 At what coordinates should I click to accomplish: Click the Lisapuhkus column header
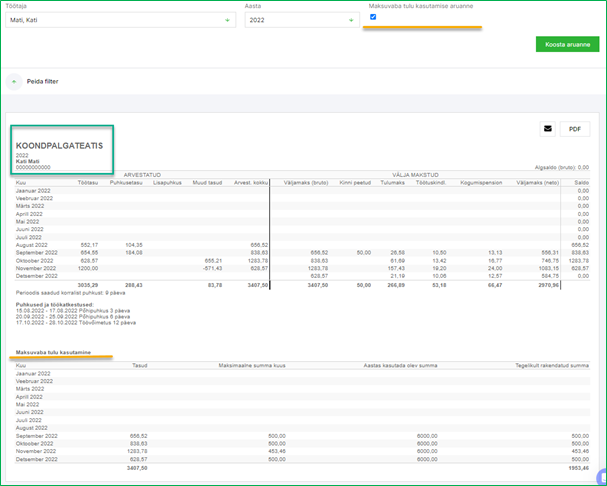(x=167, y=183)
